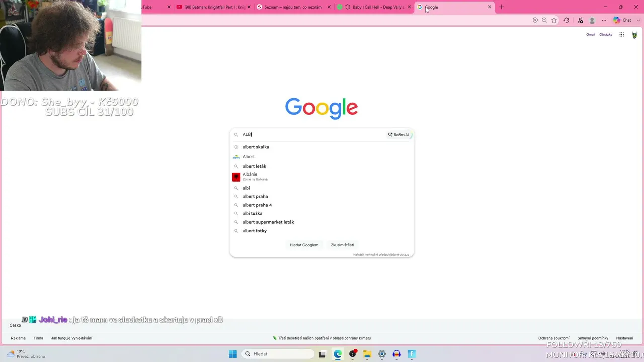644x362 pixels.
Task: Select the Google tab
Action: (x=454, y=7)
